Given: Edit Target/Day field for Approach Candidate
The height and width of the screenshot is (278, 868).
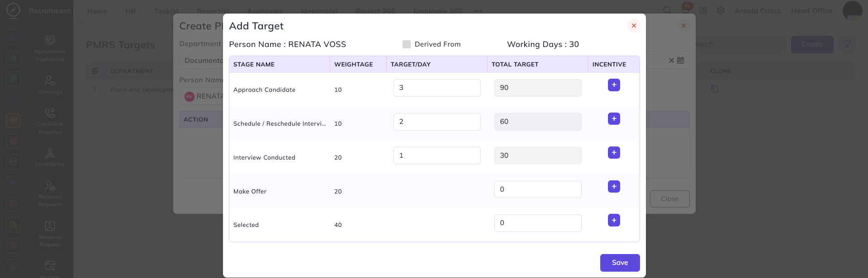Looking at the screenshot, I should (437, 88).
